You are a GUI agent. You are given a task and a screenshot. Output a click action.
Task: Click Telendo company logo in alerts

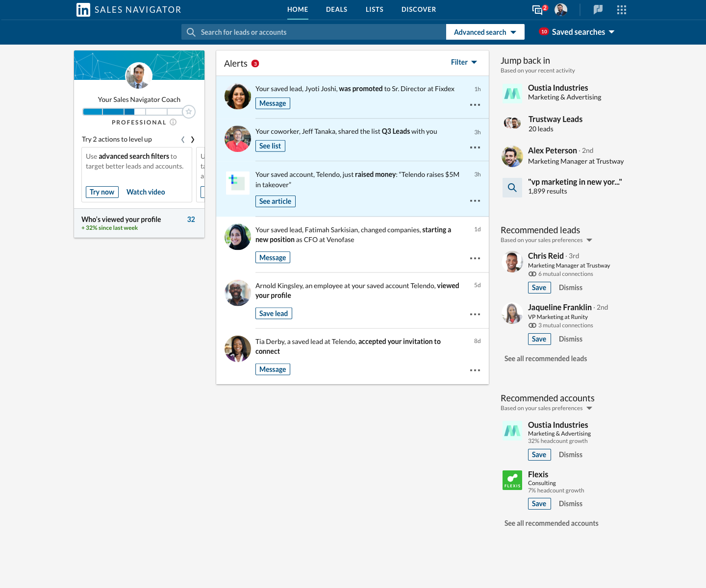(x=238, y=182)
